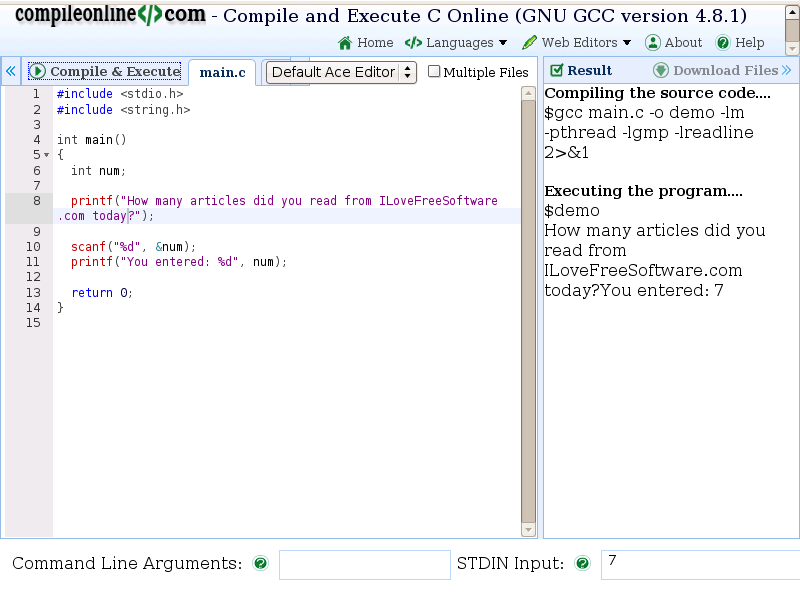Click the Command Line Arguments help icon
This screenshot has height=600, width=800.
click(x=261, y=564)
